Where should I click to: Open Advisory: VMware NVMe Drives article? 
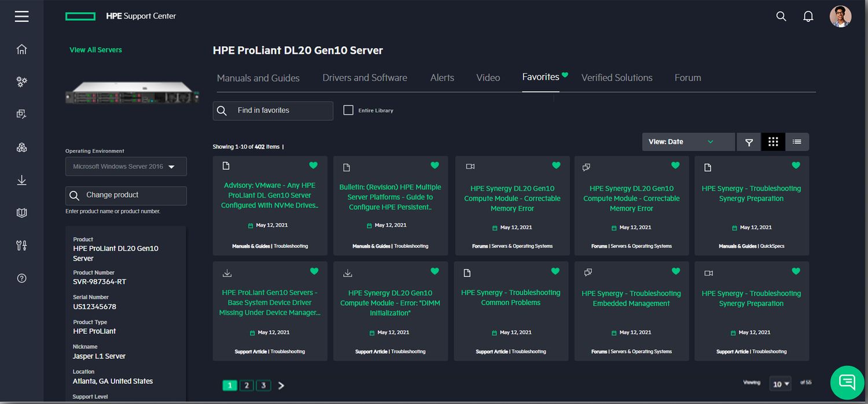pos(270,195)
